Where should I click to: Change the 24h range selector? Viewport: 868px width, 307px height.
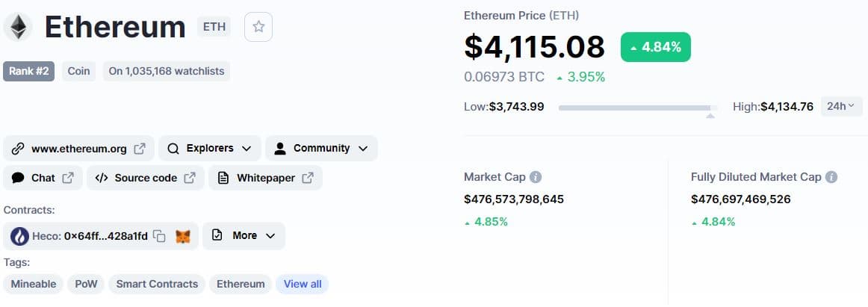pyautogui.click(x=841, y=107)
